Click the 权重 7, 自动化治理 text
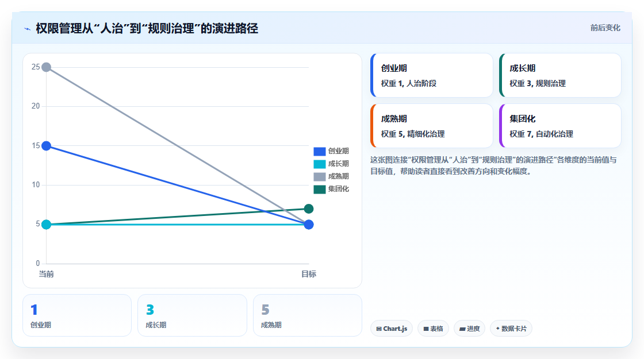The height and width of the screenshot is (359, 644). [541, 134]
